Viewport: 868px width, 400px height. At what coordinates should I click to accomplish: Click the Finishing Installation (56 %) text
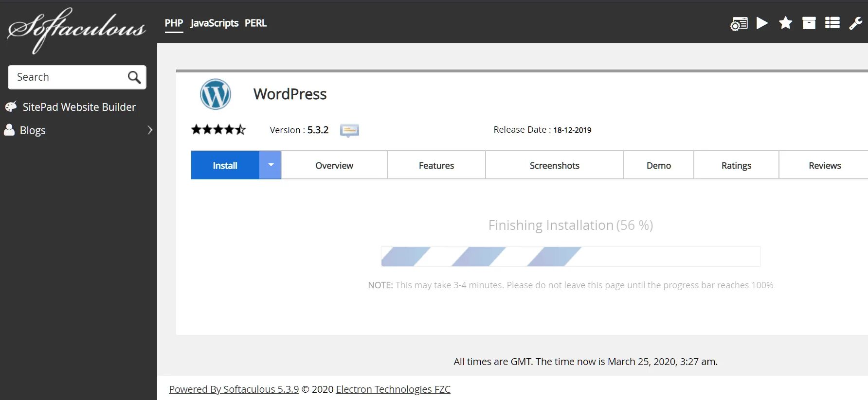click(x=570, y=225)
